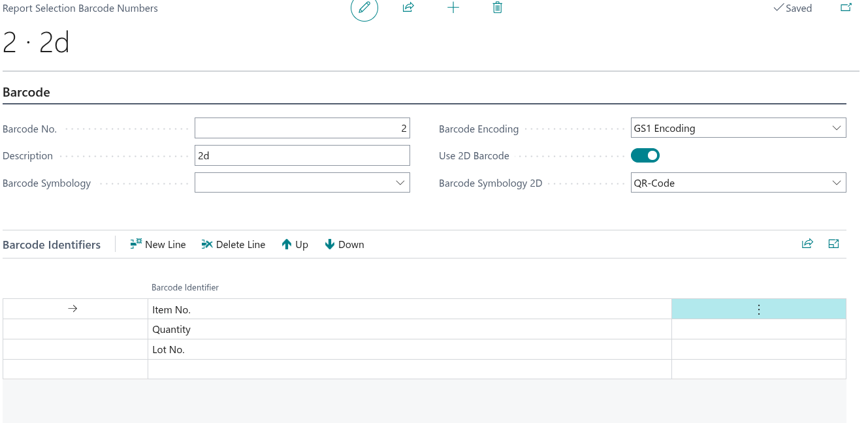Share the Barcode Identifiers list

(807, 243)
